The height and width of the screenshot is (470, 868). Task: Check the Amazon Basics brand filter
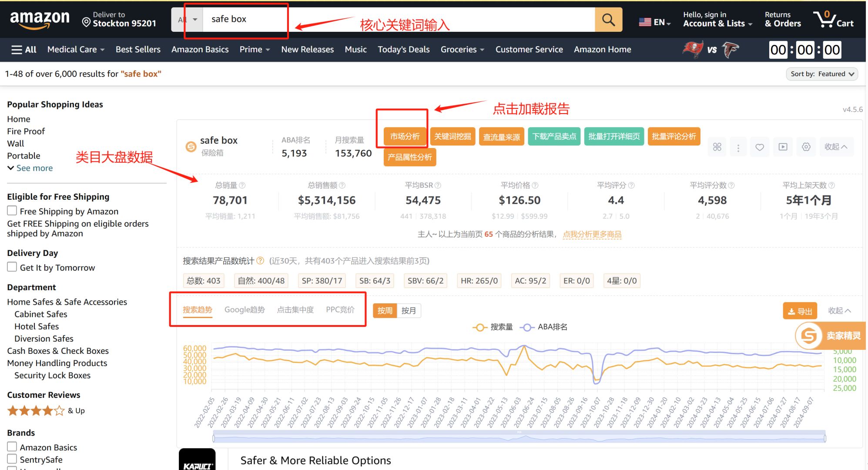(x=12, y=446)
